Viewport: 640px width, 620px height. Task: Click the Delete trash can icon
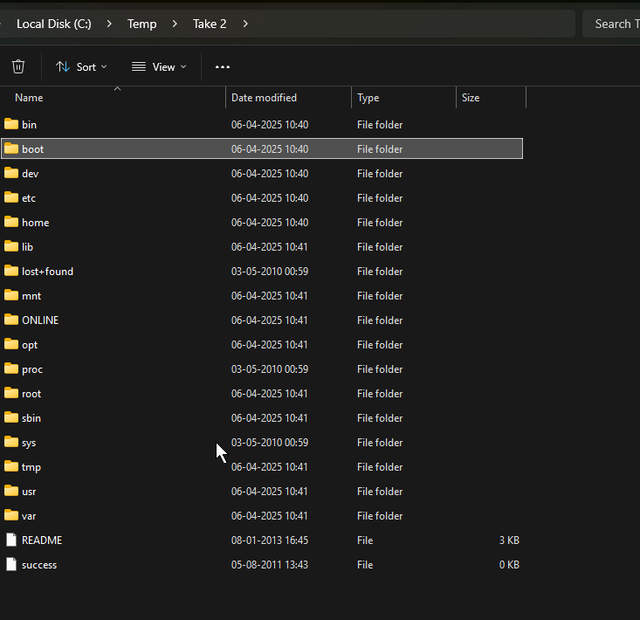pyautogui.click(x=18, y=67)
